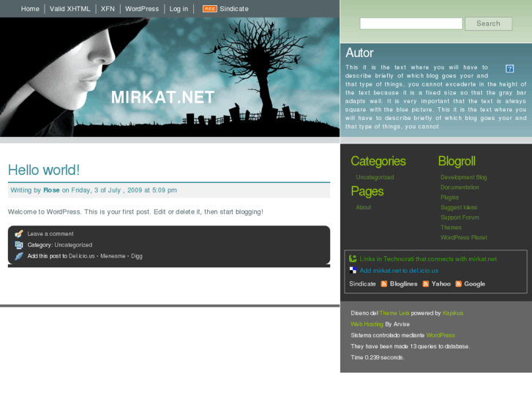The height and width of the screenshot is (399, 532).
Task: Open Plugins in Blogroll
Action: coord(449,197)
